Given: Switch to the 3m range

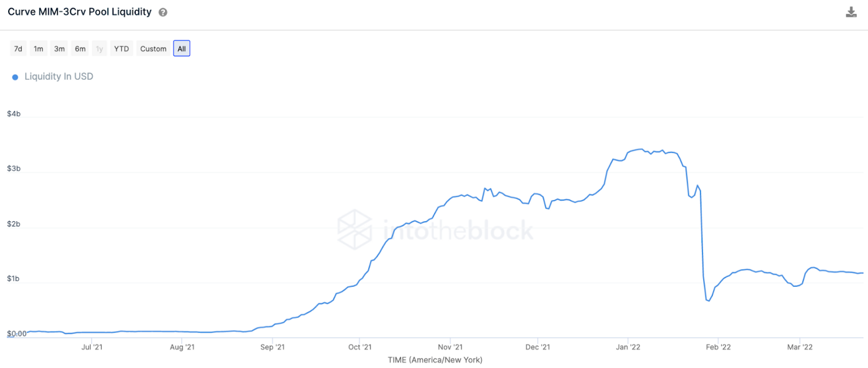Looking at the screenshot, I should tap(59, 48).
